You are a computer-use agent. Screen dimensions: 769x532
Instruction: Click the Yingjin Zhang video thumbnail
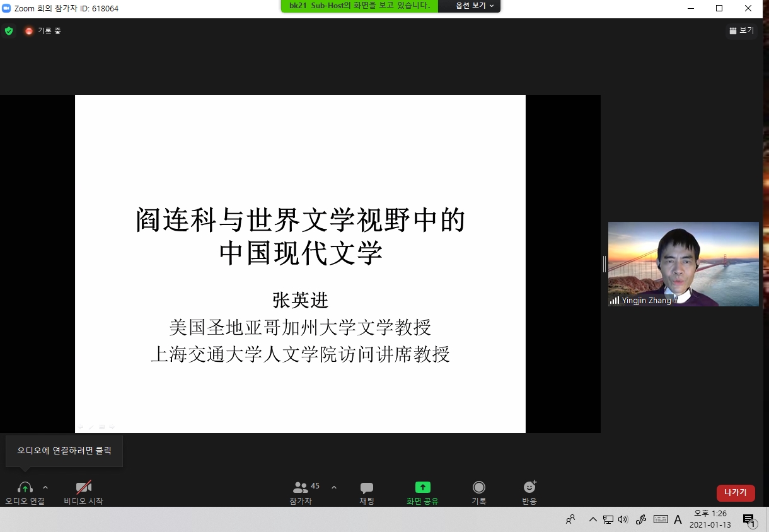pyautogui.click(x=683, y=263)
